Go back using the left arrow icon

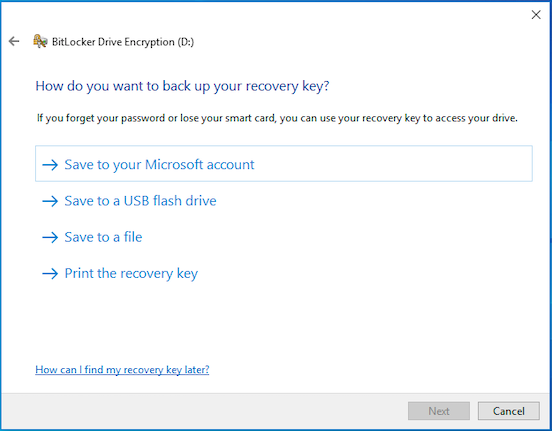14,41
